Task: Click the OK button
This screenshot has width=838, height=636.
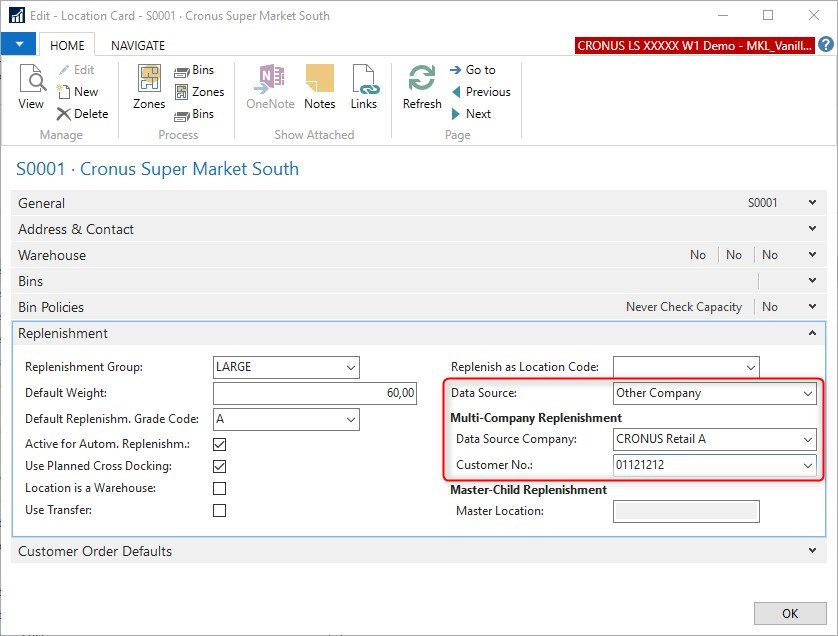Action: point(789,613)
